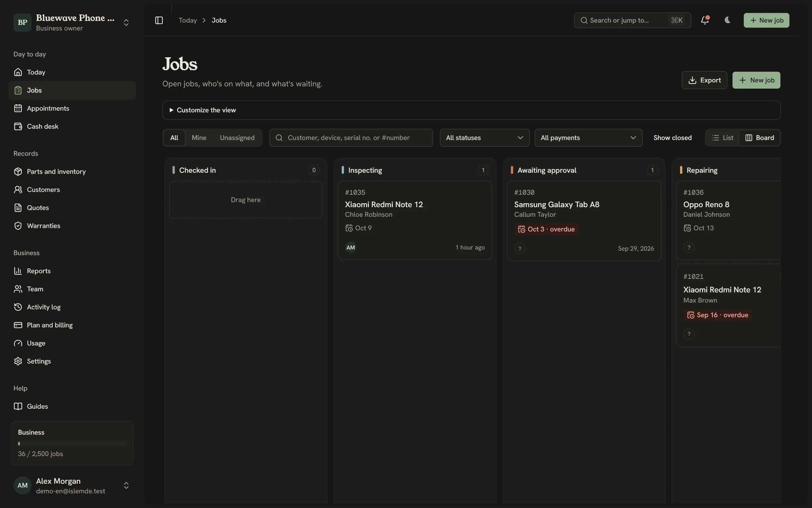Select the Unassigned jobs filter

point(237,138)
